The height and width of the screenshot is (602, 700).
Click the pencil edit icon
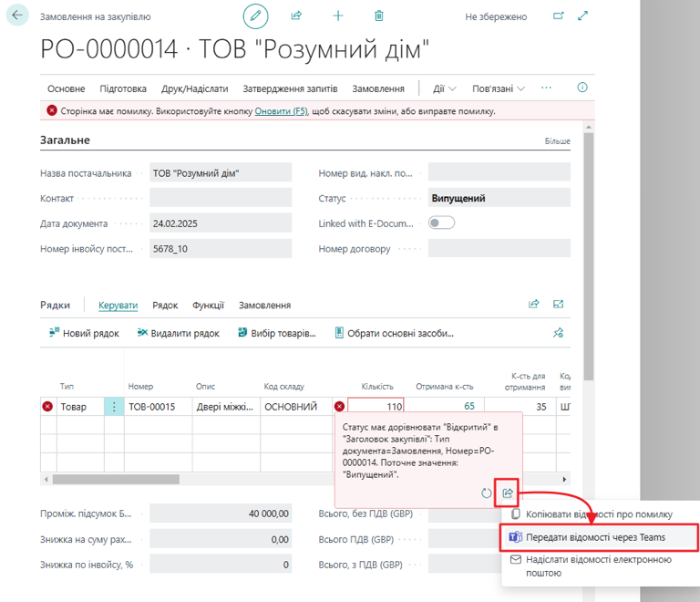click(x=256, y=16)
